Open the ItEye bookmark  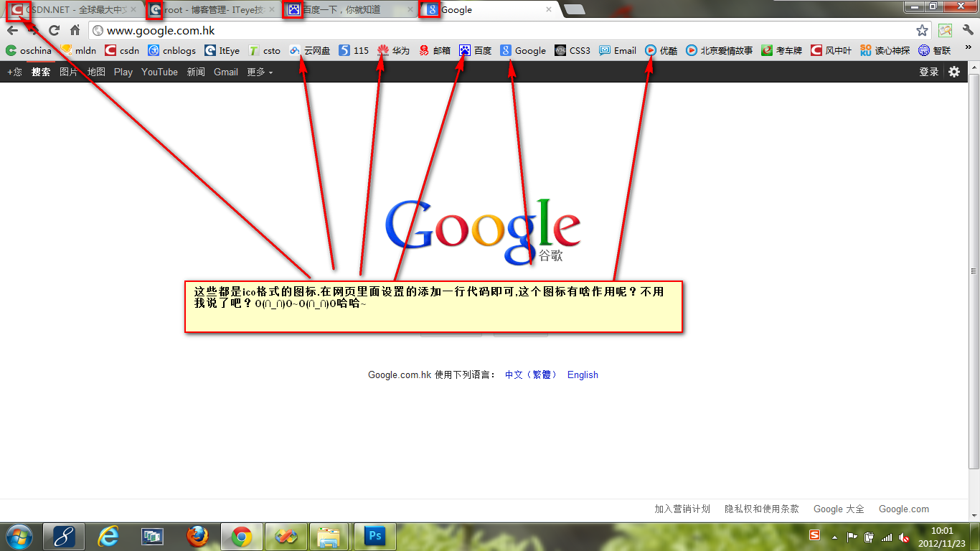[222, 50]
